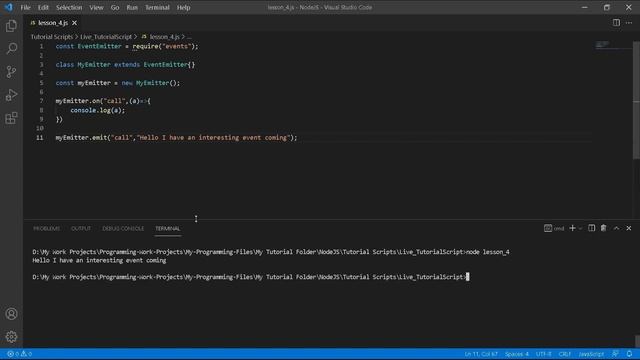
Task: Click the require("events") code on line 1
Action: 165,47
